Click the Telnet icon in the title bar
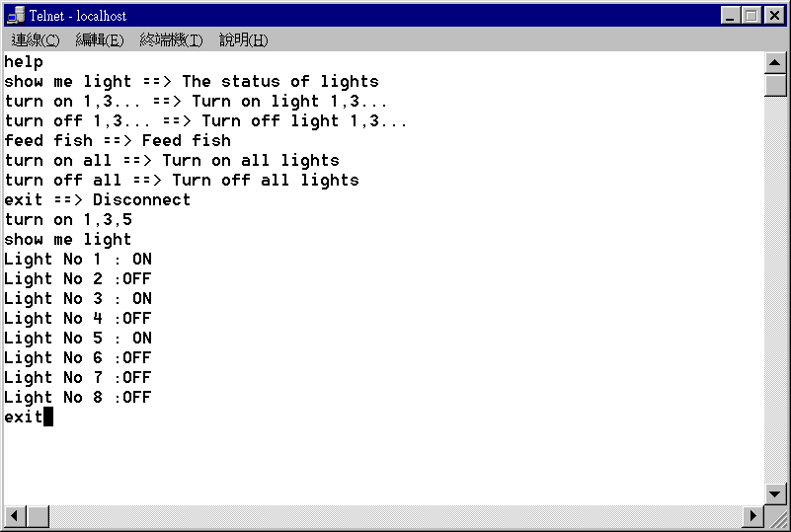This screenshot has width=791, height=532. click(x=16, y=16)
